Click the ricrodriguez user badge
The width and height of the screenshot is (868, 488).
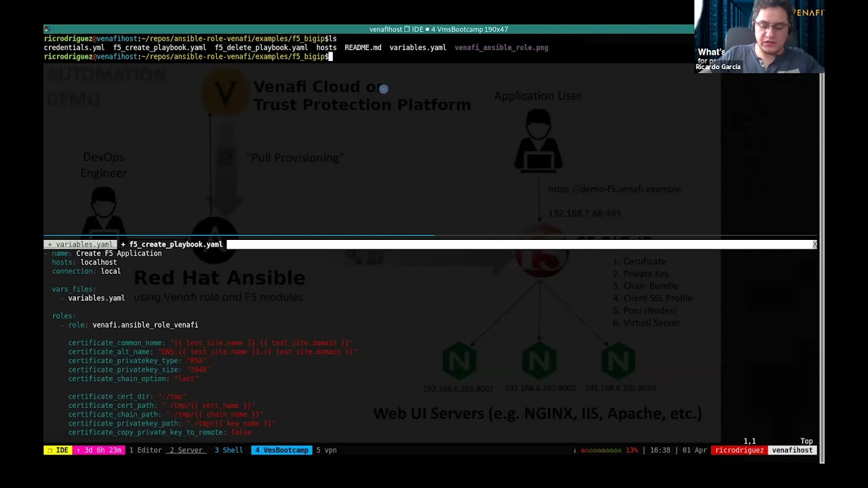pyautogui.click(x=739, y=450)
